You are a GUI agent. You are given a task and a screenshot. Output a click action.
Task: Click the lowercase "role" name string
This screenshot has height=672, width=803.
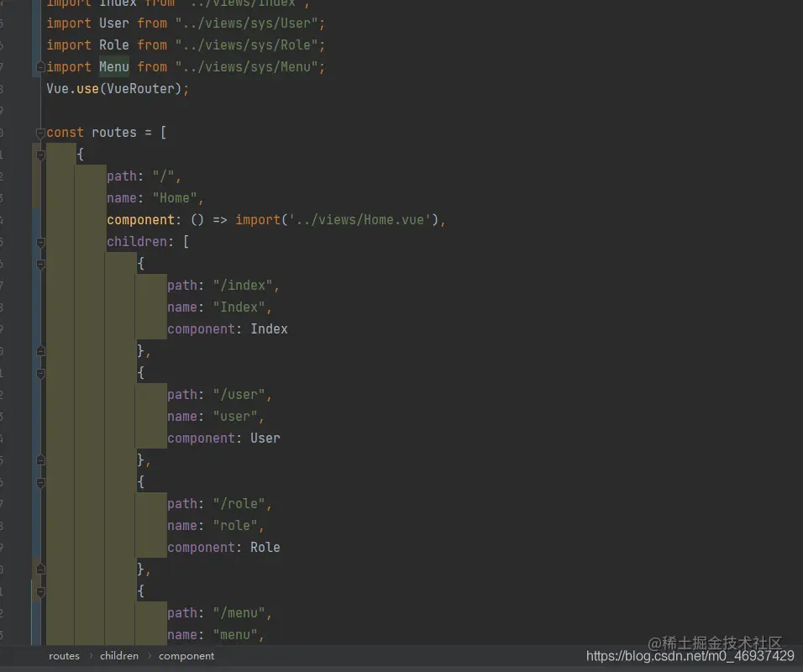pyautogui.click(x=235, y=526)
